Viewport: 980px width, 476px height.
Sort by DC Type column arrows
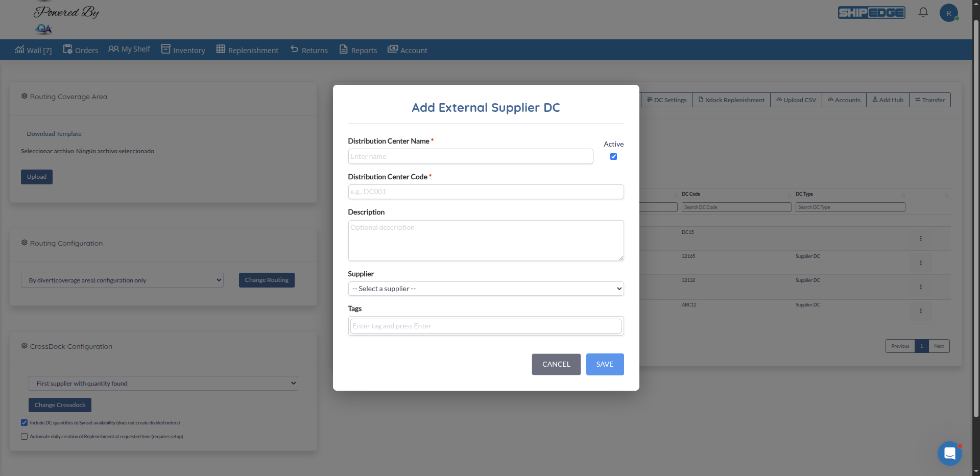point(903,195)
